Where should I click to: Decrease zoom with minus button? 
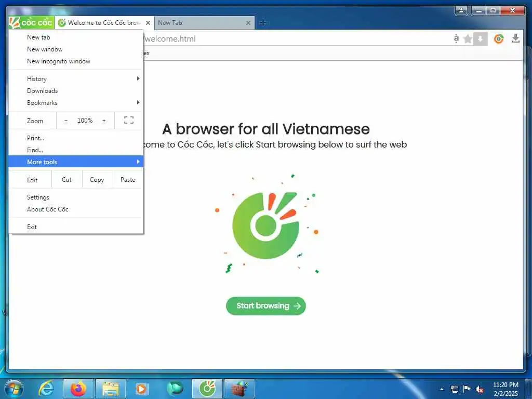click(x=66, y=121)
